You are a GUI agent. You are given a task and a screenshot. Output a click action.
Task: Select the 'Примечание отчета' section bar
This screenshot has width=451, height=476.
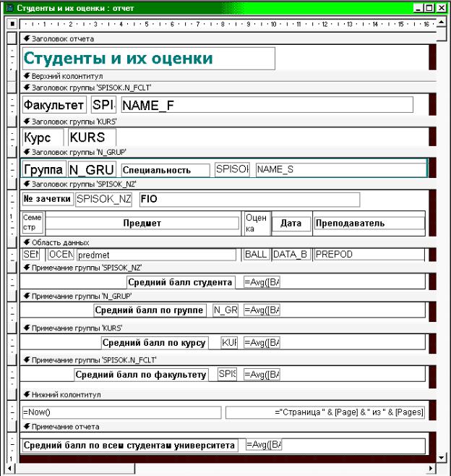[228, 427]
